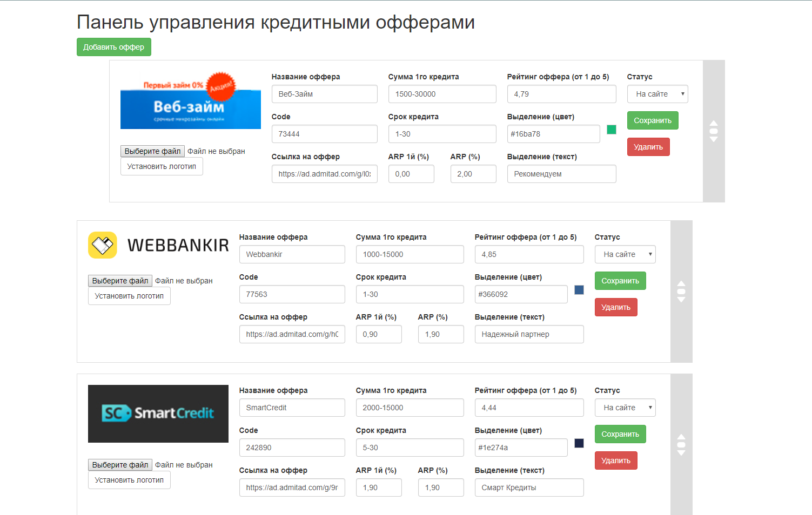
Task: Click Установить логотип for Веб-Займ
Action: click(161, 166)
